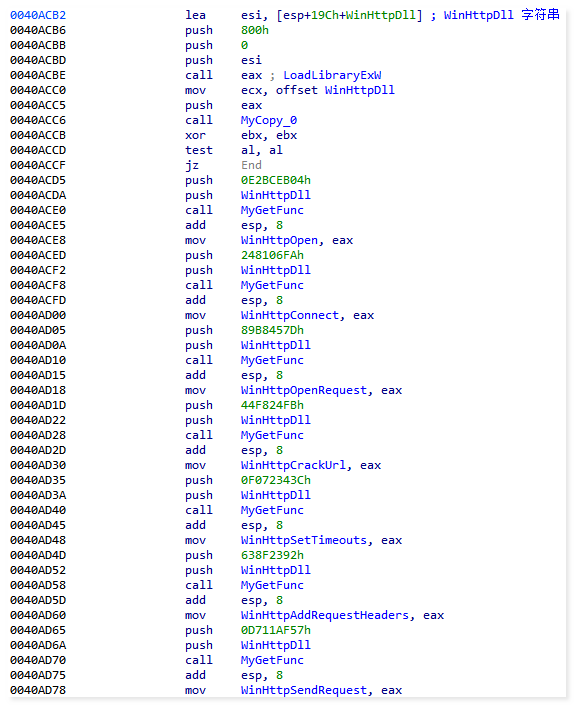Click 'al, al' operands
Screen dimensions: 574x705
262,150
